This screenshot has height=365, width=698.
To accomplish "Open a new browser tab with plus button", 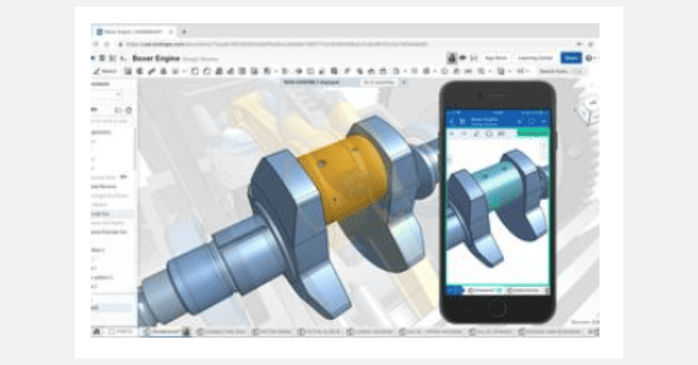I will (184, 32).
